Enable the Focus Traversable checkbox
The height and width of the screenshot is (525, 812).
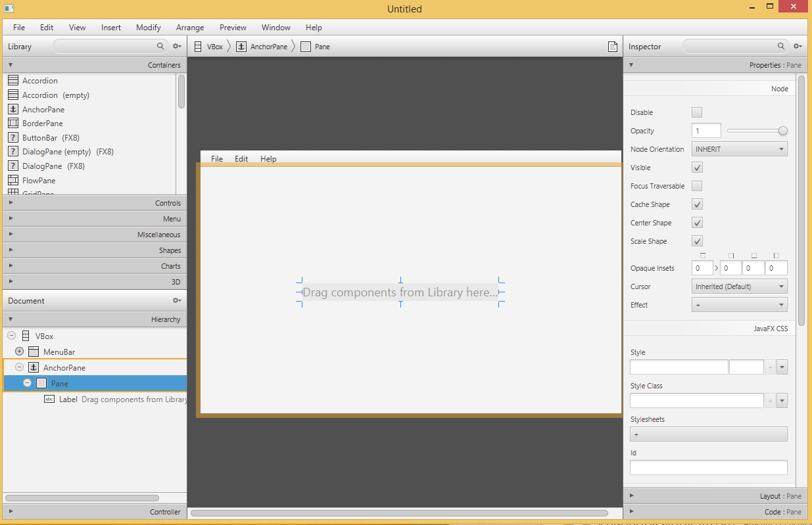tap(696, 186)
